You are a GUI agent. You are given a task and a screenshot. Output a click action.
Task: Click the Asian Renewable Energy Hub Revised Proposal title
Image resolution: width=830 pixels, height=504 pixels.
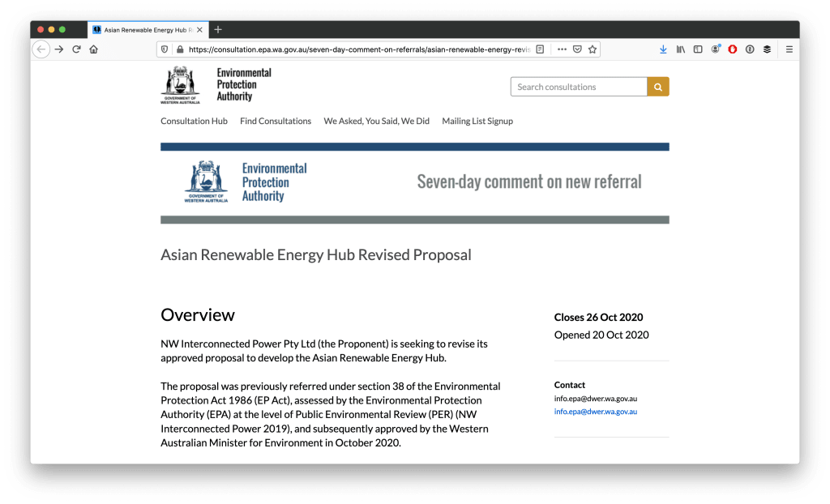tap(316, 254)
